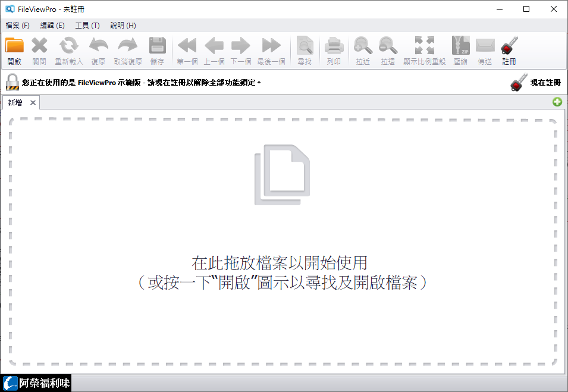Close the 新增 tab
The height and width of the screenshot is (392, 568).
coord(33,103)
